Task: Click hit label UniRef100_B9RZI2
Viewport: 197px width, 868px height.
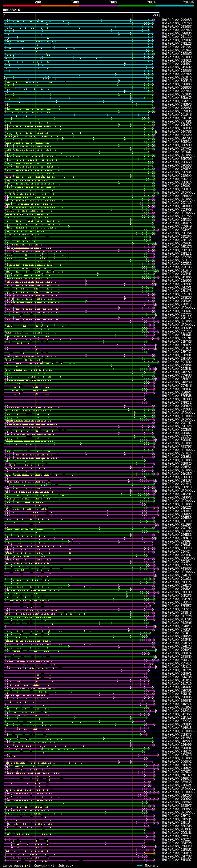Action: coord(177,179)
